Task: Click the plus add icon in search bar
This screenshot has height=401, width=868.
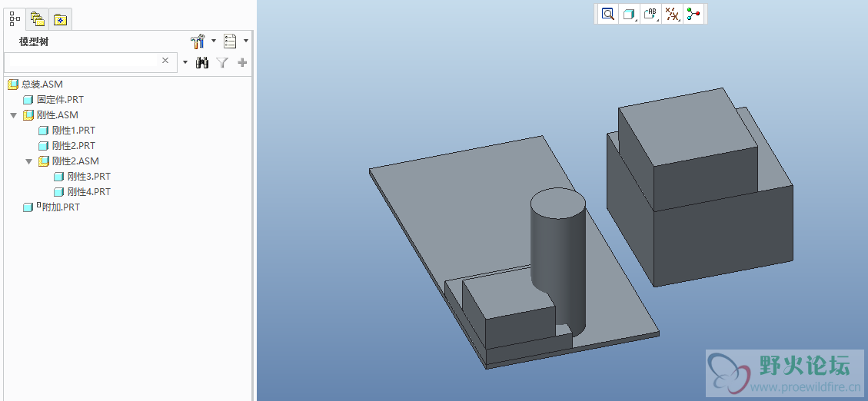Action: point(242,62)
